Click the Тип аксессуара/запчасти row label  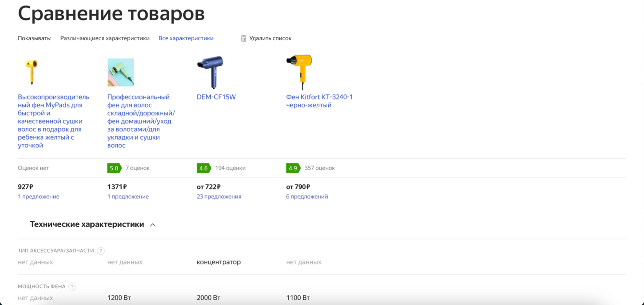56,251
